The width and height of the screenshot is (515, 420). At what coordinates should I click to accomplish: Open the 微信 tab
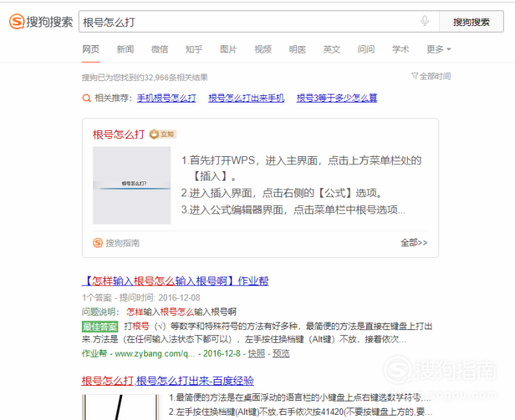coord(159,49)
